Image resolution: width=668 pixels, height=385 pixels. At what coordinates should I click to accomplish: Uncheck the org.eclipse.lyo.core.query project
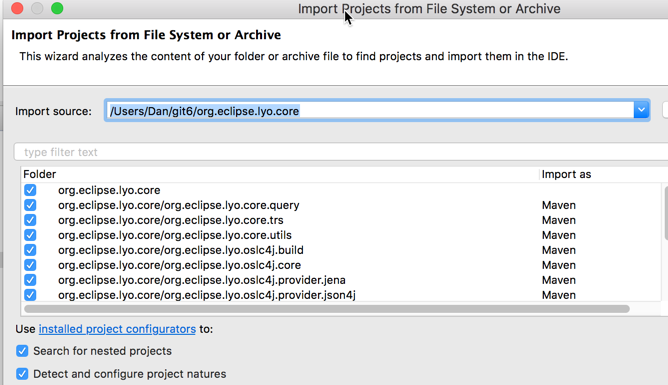[x=30, y=205]
